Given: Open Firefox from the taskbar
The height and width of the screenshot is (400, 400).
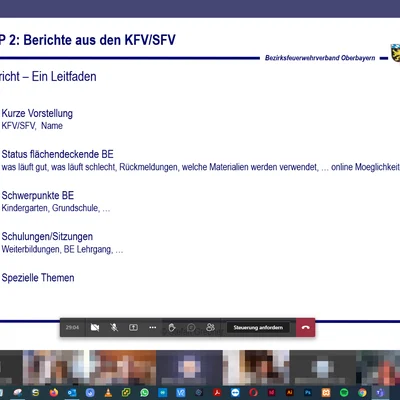Looking at the screenshot, I should (x=54, y=393).
